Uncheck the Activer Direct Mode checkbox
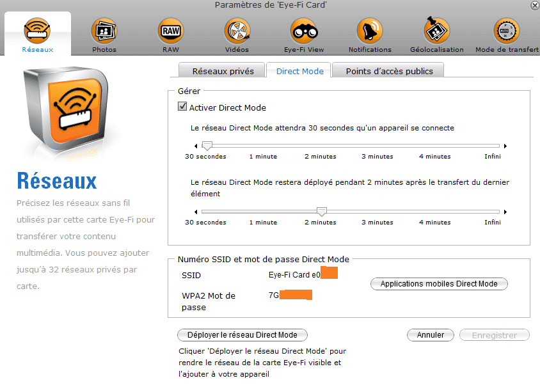The height and width of the screenshot is (392, 540). point(182,106)
